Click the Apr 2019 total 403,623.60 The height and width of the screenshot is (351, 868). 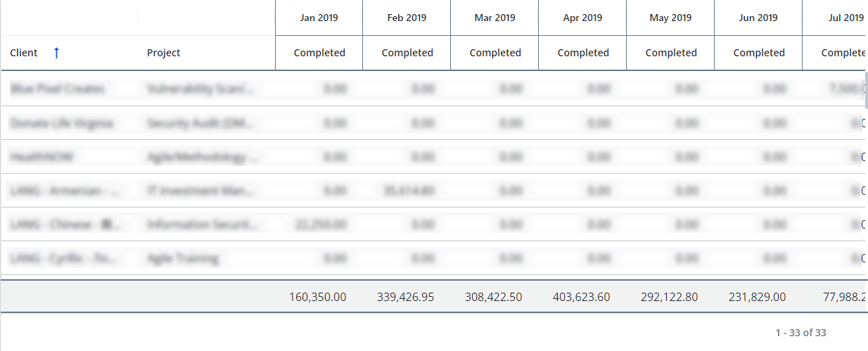click(x=581, y=297)
